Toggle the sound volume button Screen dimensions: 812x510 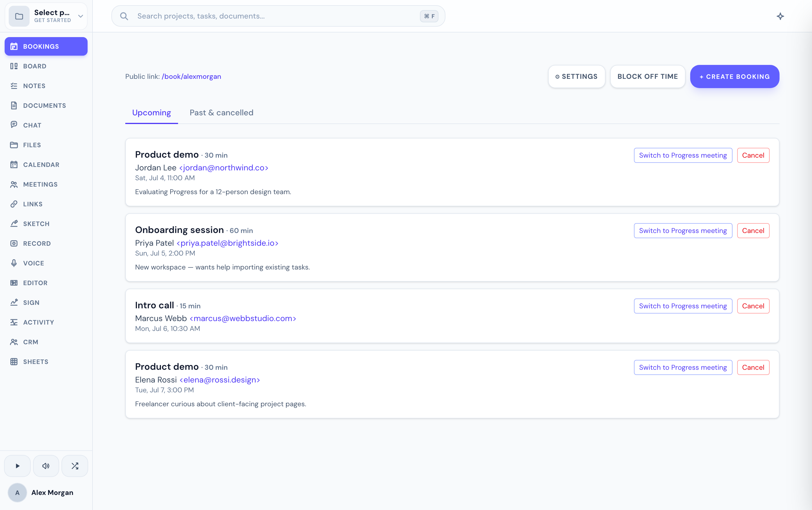46,466
